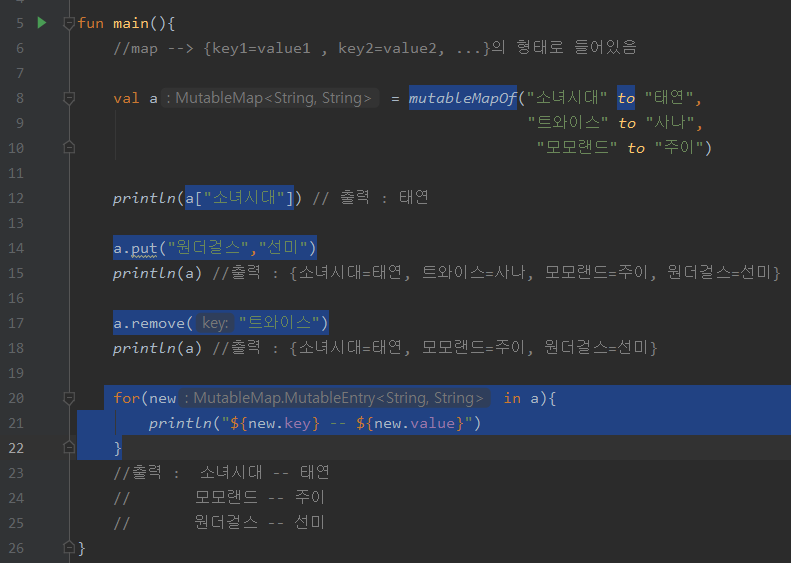Click the comment 모모랜드 -- 주이 on line 24
Image resolution: width=791 pixels, height=563 pixels.
259,497
